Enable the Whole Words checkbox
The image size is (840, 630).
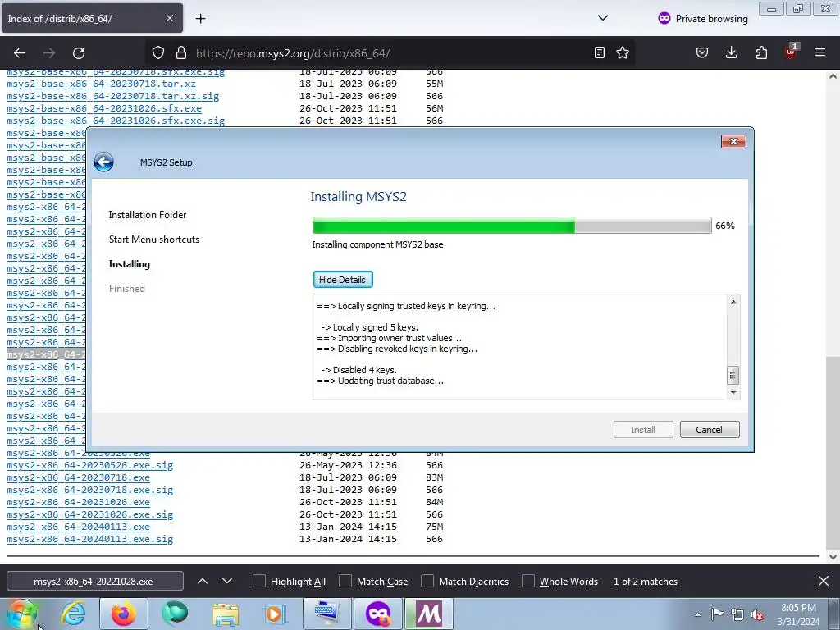tap(528, 582)
